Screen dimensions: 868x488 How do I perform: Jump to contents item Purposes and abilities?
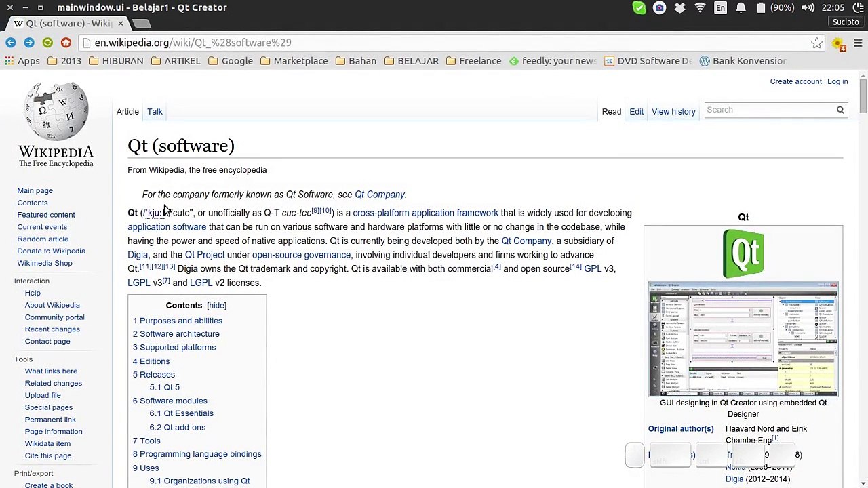(177, 321)
